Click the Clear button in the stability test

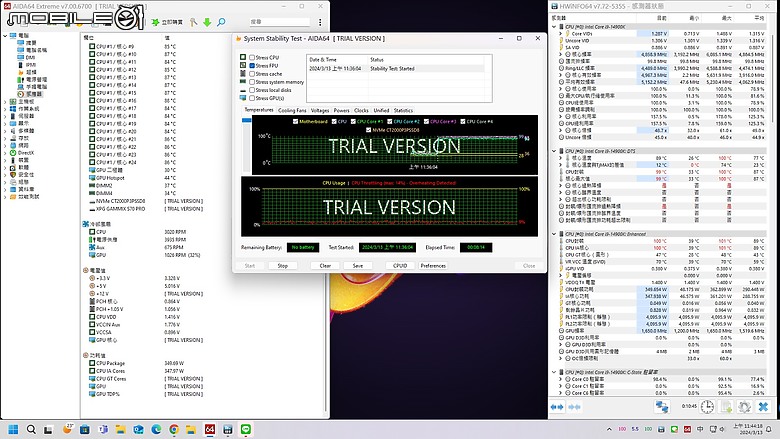(325, 265)
